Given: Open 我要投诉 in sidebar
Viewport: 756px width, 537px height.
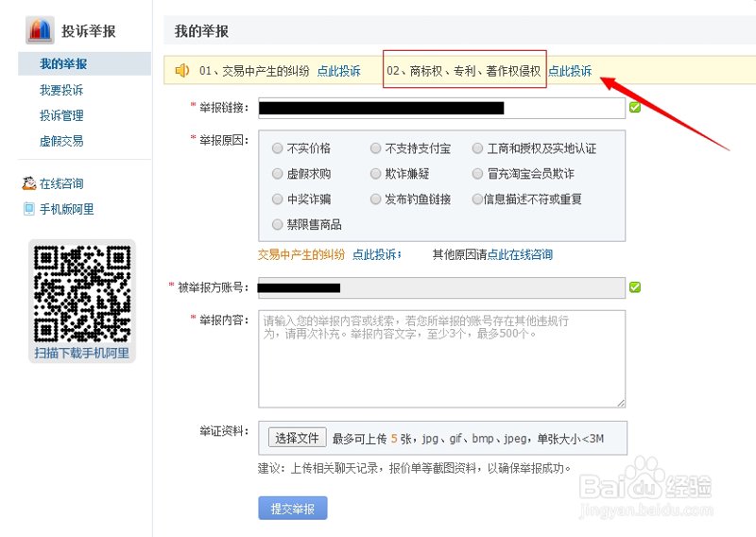Looking at the screenshot, I should tap(61, 90).
